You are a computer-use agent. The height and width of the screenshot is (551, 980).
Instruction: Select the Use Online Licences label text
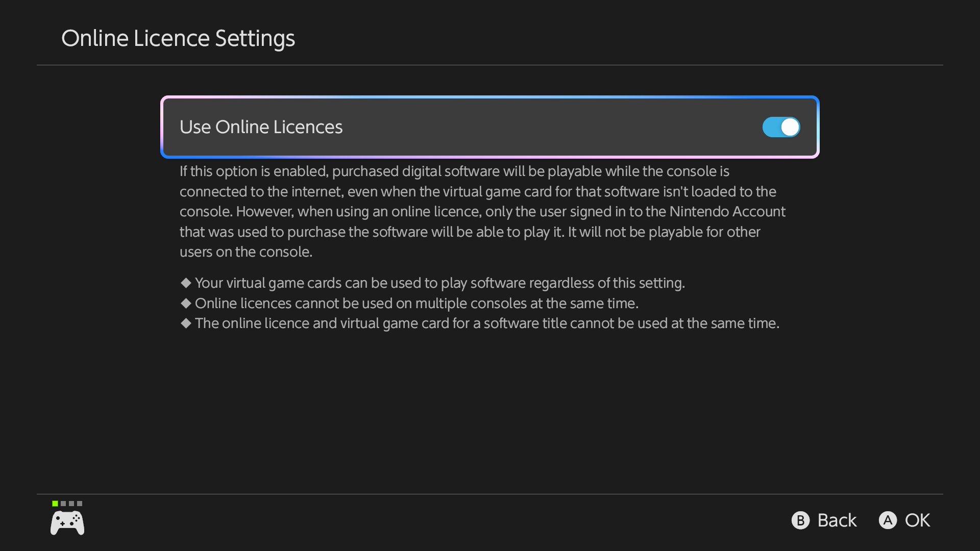pyautogui.click(x=261, y=127)
